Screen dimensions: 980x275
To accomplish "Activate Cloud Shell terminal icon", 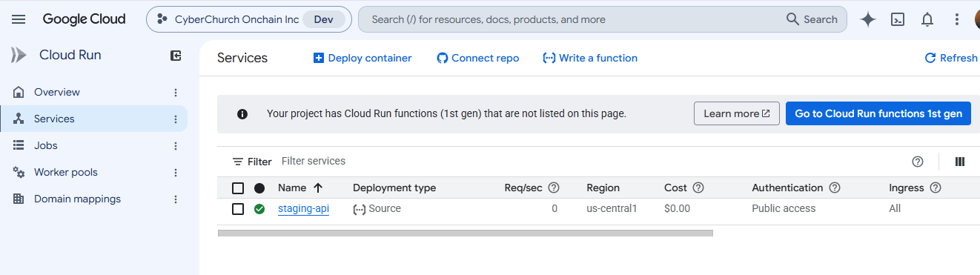I will [x=898, y=20].
